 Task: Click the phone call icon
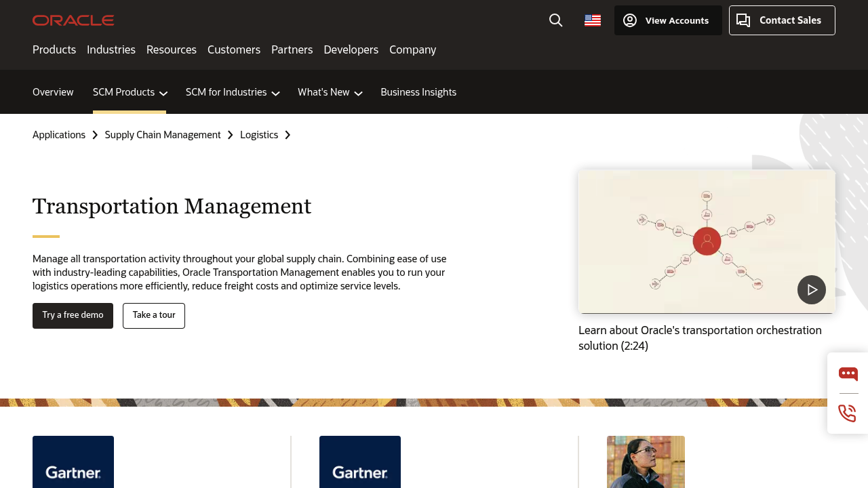(x=846, y=413)
